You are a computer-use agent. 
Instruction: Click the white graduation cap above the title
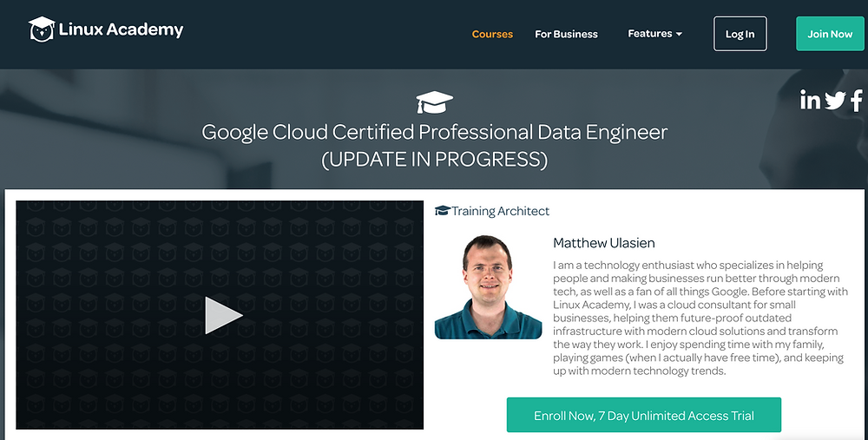coord(434,102)
